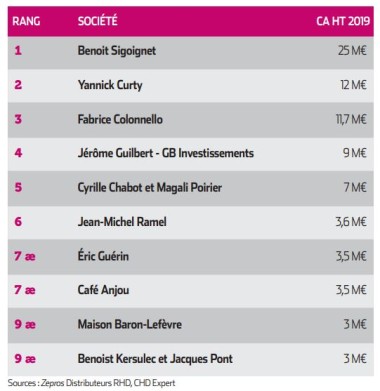Select the Yannick Curty name
This screenshot has height=391, width=380.
[110, 85]
